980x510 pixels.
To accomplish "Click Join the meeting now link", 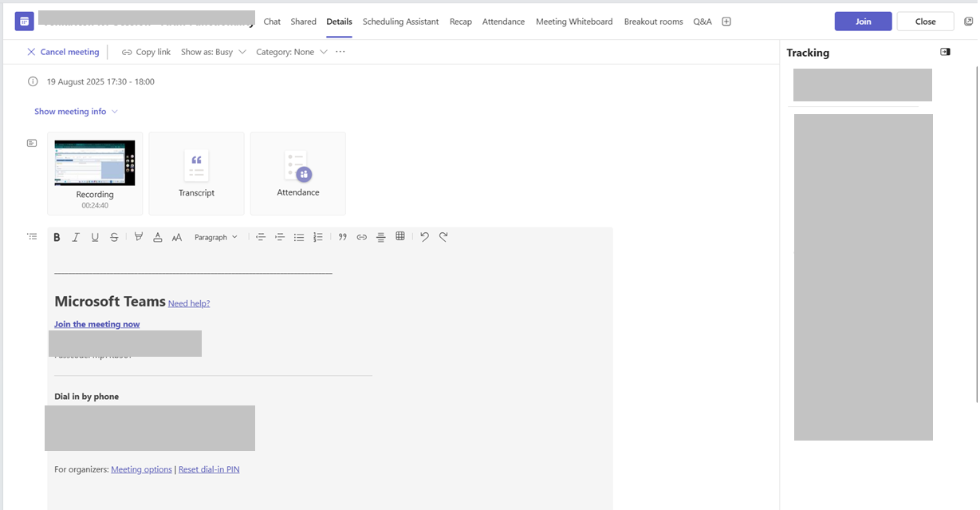I will tap(96, 324).
